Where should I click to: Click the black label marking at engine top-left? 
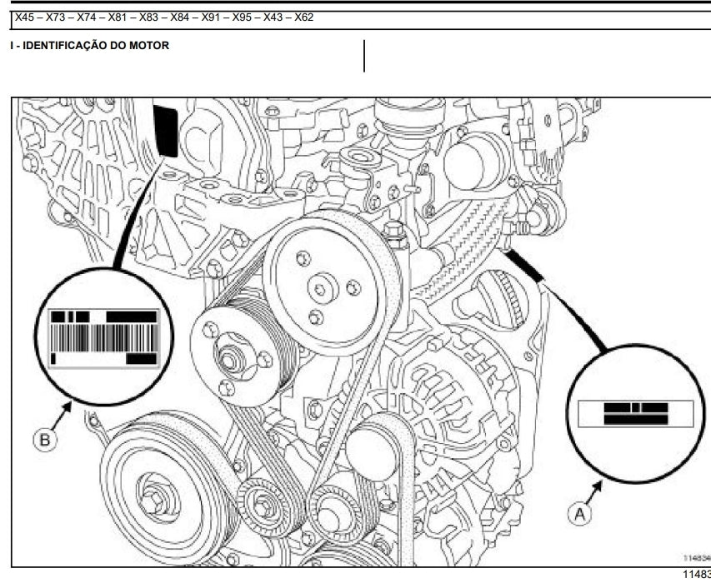(165, 131)
